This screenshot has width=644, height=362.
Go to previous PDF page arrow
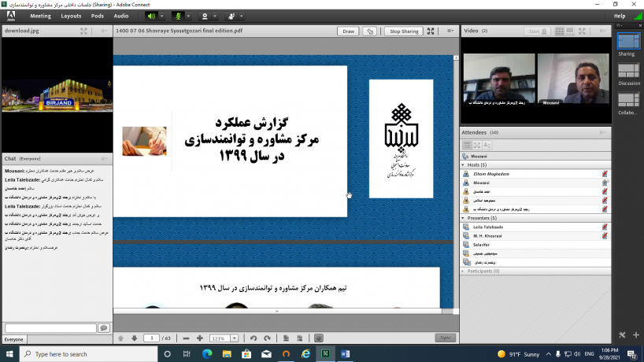(120, 338)
